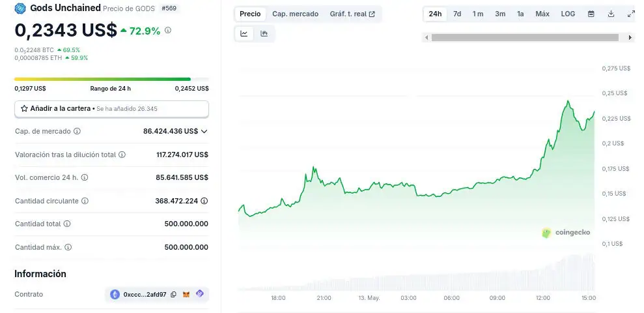Select the 3m time range
Viewport: 644px width, 313px height.
click(x=500, y=14)
